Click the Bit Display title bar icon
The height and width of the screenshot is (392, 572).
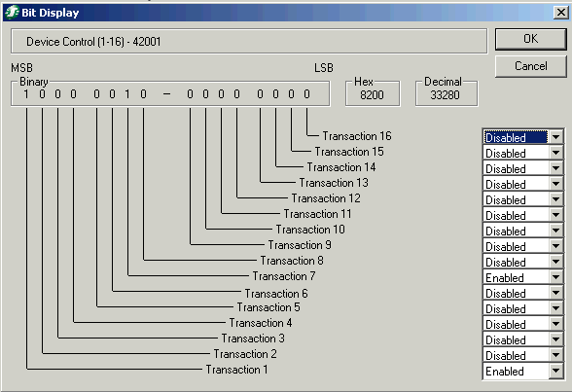pos(12,13)
